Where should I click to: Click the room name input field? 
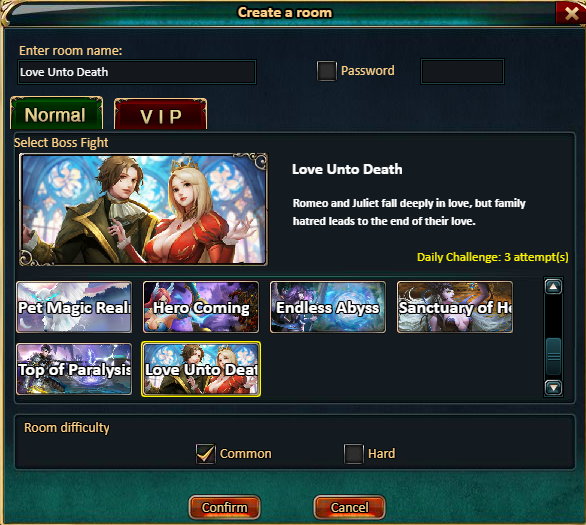[x=137, y=72]
